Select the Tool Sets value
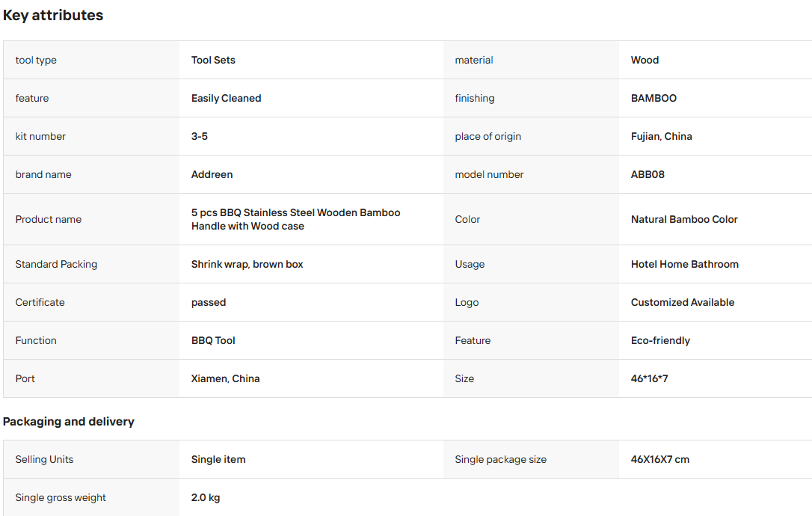Viewport: 812px width, 516px height. tap(213, 60)
